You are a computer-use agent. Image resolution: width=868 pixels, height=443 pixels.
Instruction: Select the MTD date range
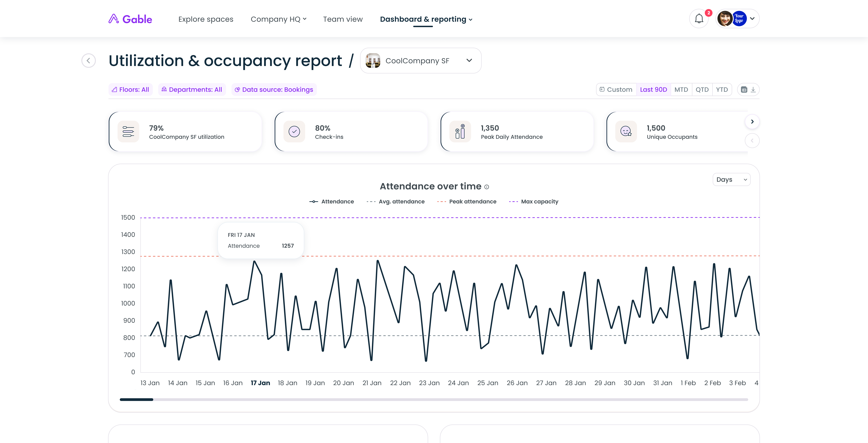[x=681, y=90]
